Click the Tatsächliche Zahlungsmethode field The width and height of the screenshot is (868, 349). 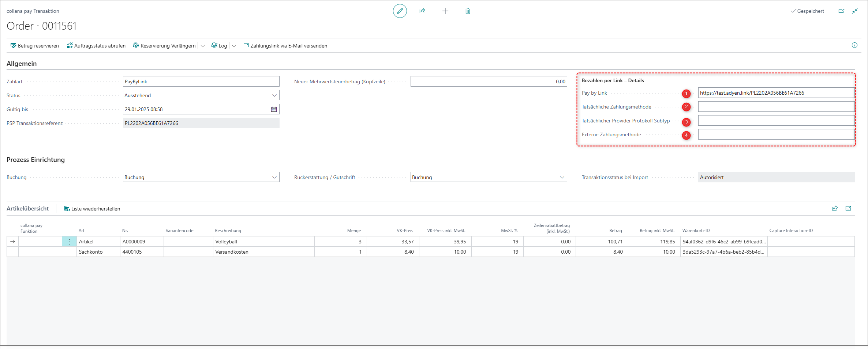pos(776,107)
